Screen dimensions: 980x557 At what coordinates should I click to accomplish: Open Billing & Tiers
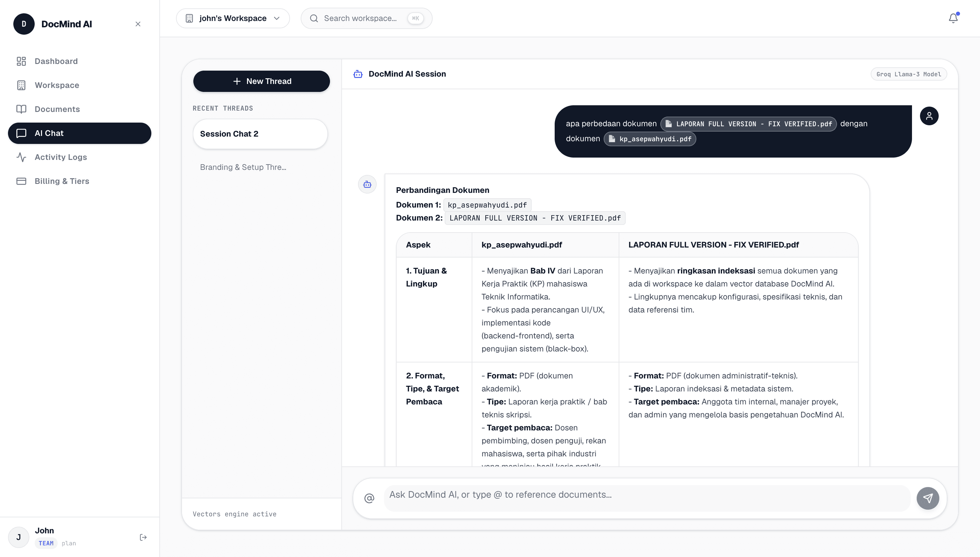pyautogui.click(x=80, y=181)
